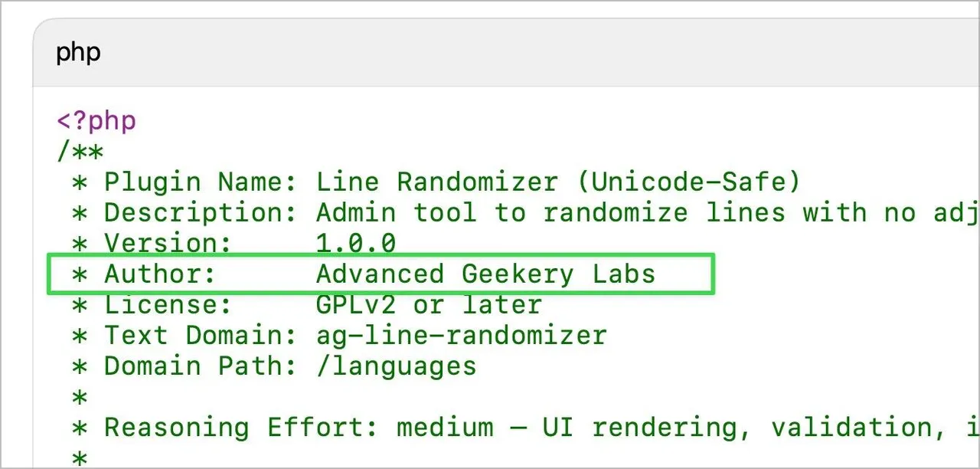Click the Reasoning Effort label
The width and height of the screenshot is (980, 469).
coord(240,428)
